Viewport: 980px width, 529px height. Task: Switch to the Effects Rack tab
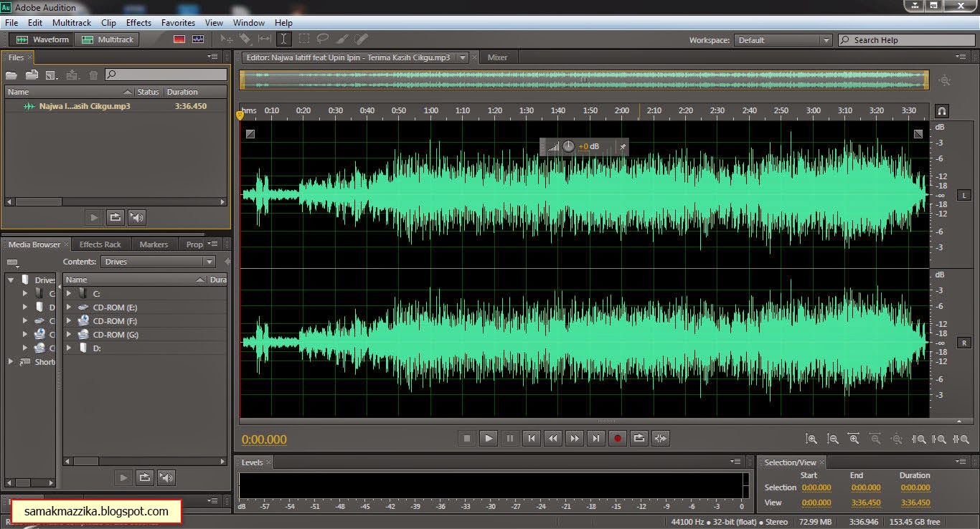(x=100, y=244)
